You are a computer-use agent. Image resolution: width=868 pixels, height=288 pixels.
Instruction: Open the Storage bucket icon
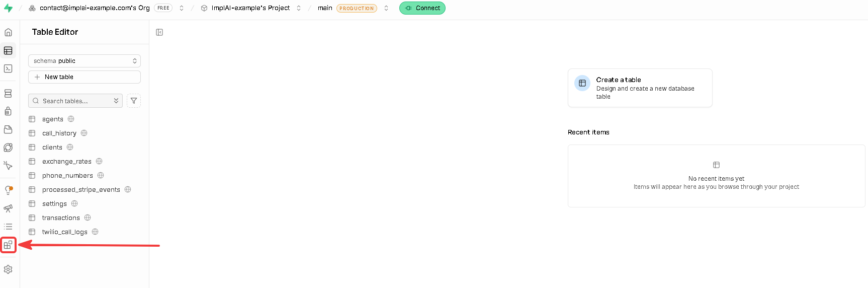pyautogui.click(x=8, y=129)
